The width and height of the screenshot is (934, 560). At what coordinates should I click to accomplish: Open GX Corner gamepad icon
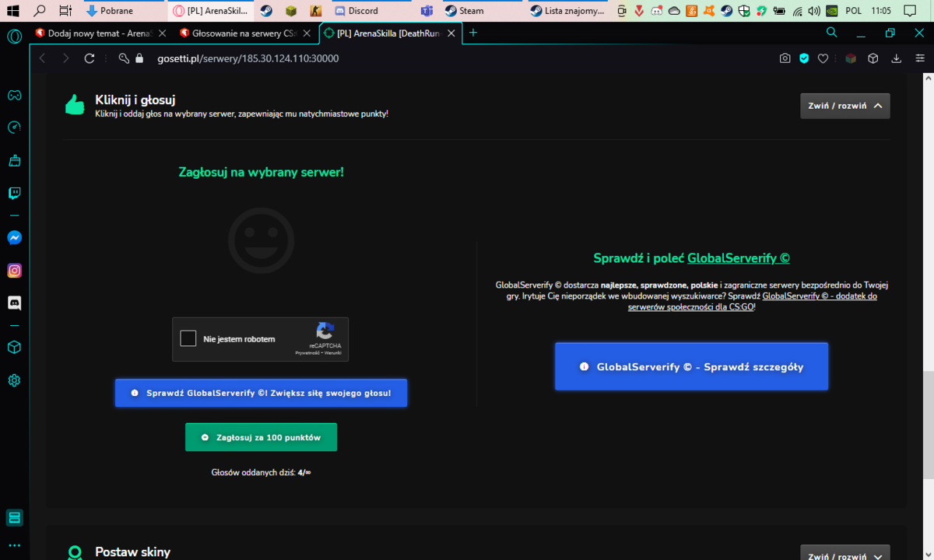coord(14,95)
